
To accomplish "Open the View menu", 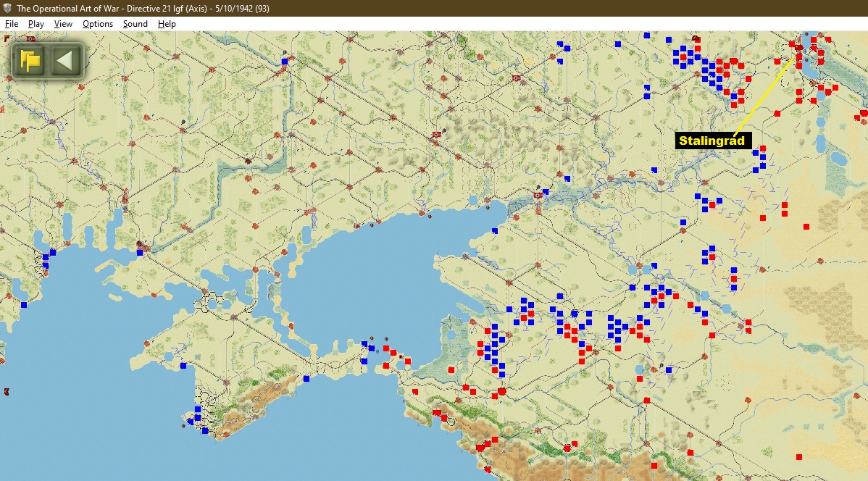I will click(63, 24).
